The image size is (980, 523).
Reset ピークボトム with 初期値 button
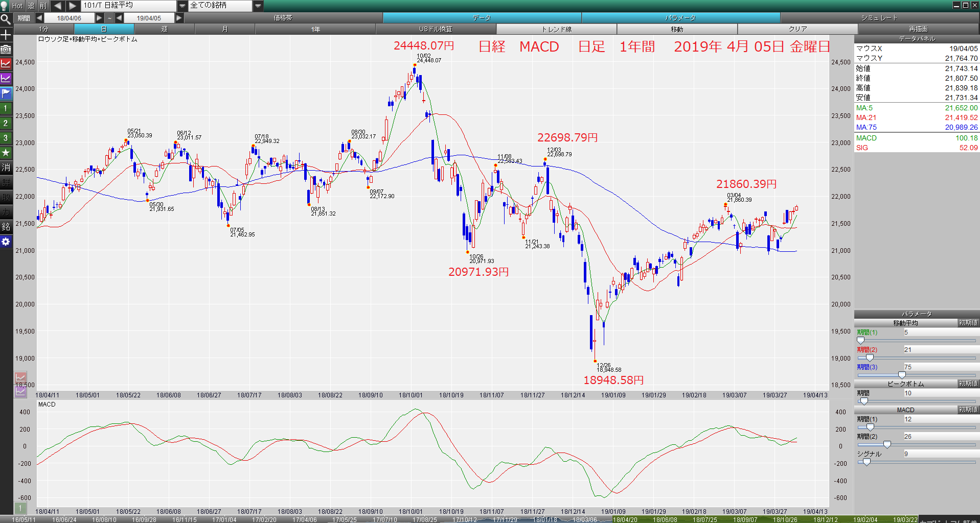(968, 384)
